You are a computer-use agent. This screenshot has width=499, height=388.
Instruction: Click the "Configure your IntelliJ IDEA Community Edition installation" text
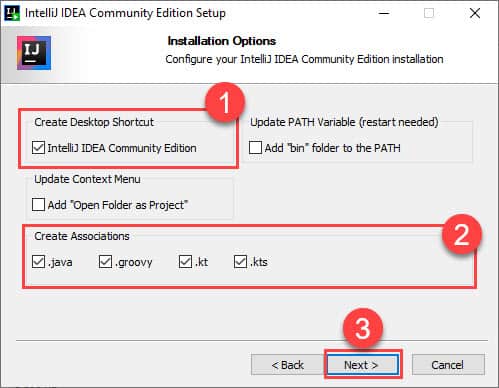click(304, 59)
